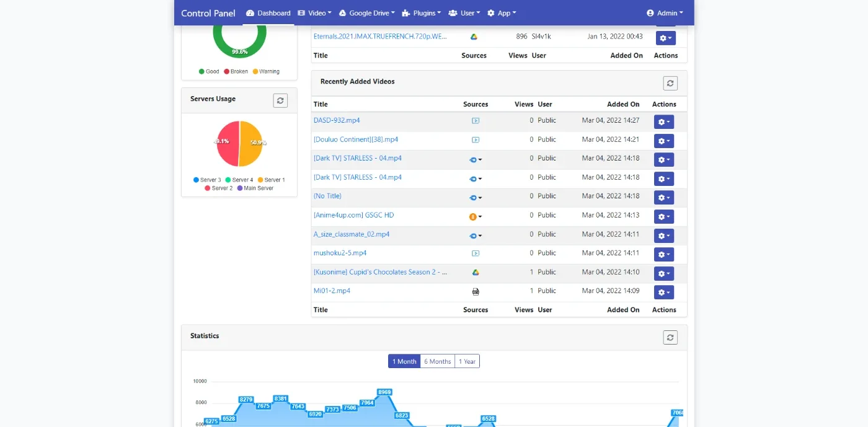Image resolution: width=868 pixels, height=427 pixels.
Task: Toggle Server 3 in chart legend
Action: coord(207,180)
